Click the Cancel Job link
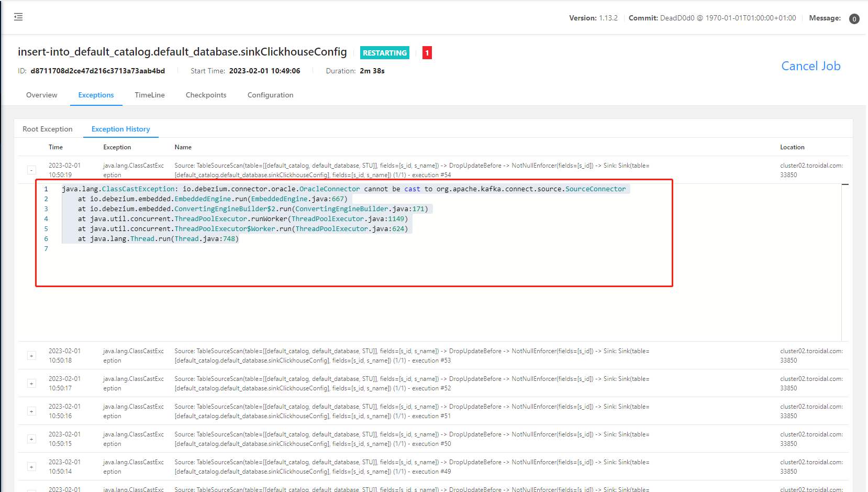This screenshot has width=868, height=492. click(810, 66)
